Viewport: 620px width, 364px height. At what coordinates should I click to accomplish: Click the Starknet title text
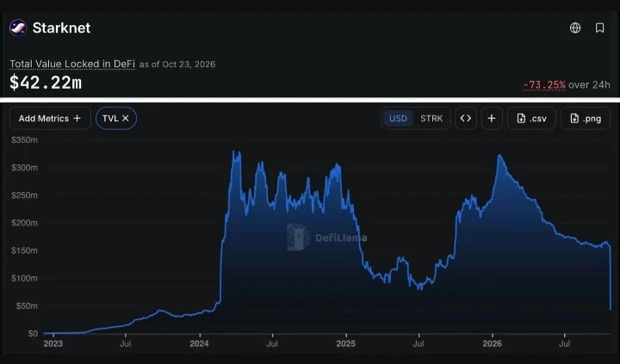pyautogui.click(x=61, y=28)
